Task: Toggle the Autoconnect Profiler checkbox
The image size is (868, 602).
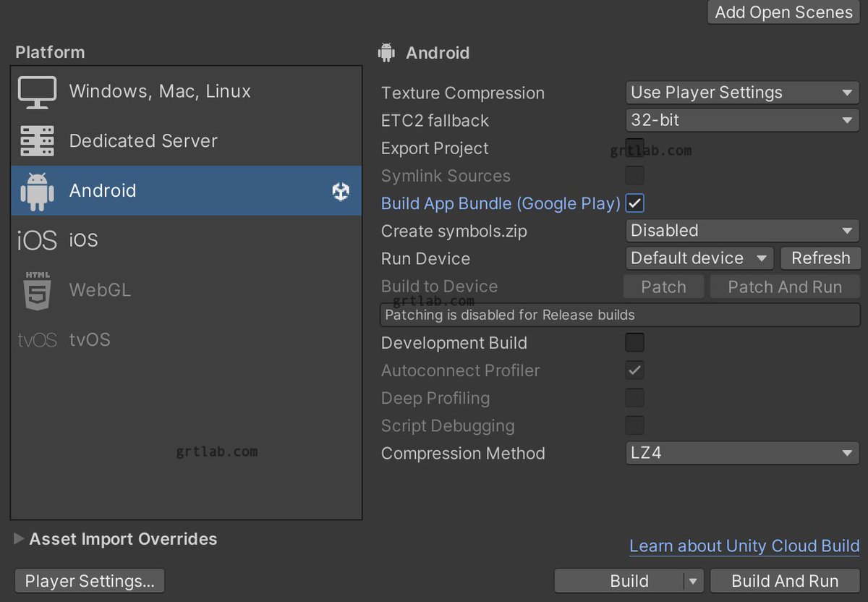Action: click(x=634, y=370)
